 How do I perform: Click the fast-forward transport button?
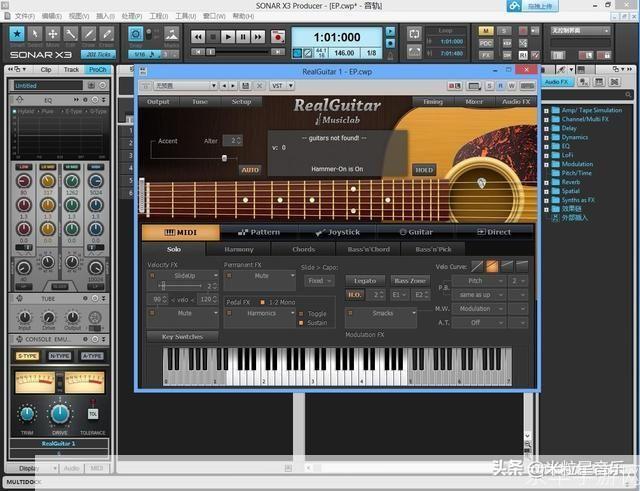[258, 37]
